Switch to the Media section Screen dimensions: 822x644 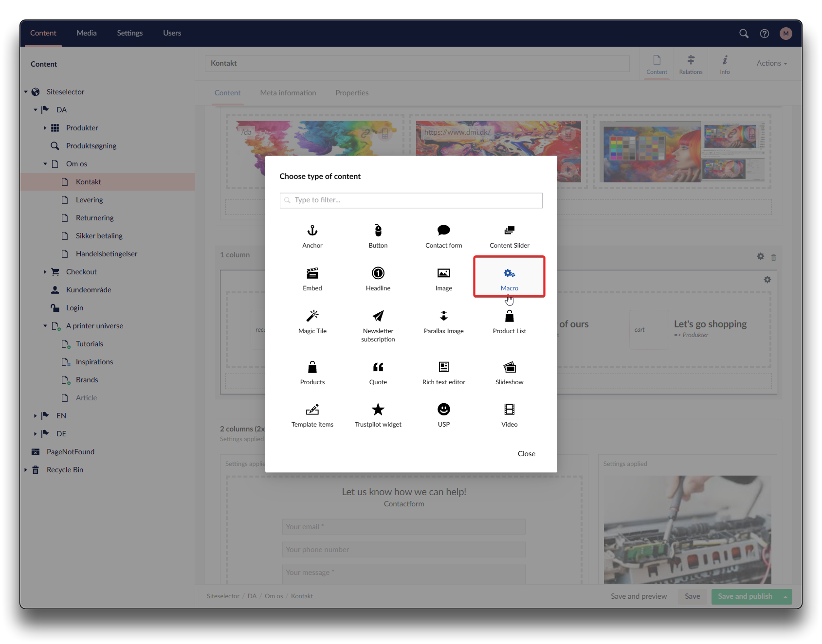[87, 33]
